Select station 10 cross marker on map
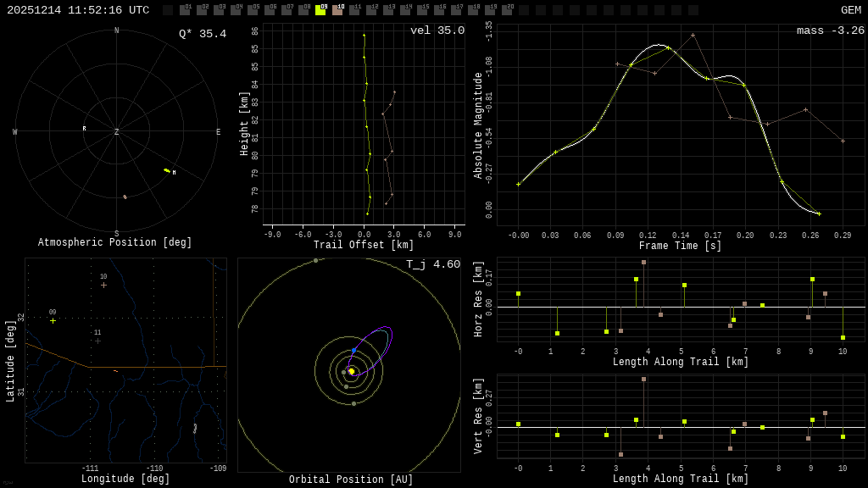 click(103, 286)
